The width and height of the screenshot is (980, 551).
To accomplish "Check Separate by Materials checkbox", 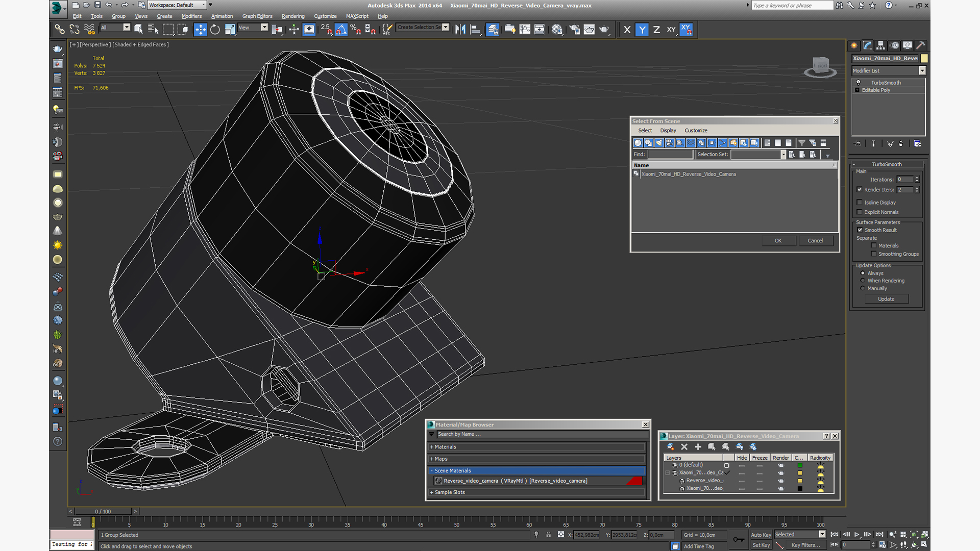I will point(874,246).
